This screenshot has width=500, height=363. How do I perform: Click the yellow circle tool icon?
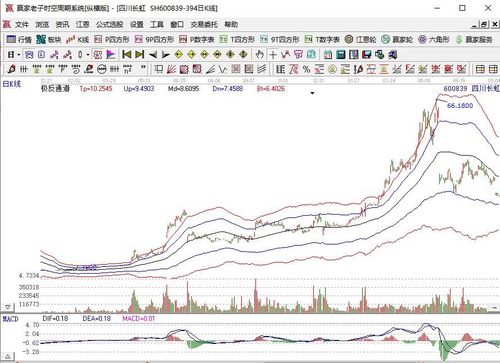(x=332, y=69)
